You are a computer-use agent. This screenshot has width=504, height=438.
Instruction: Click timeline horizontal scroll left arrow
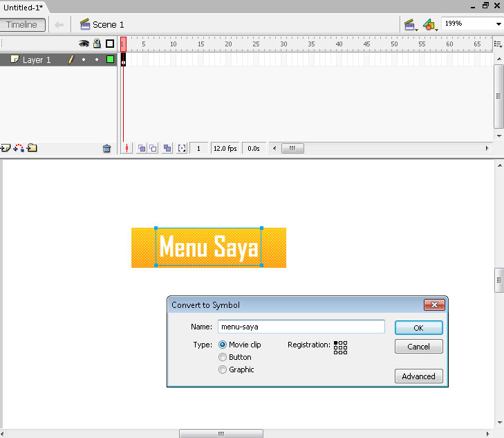274,148
